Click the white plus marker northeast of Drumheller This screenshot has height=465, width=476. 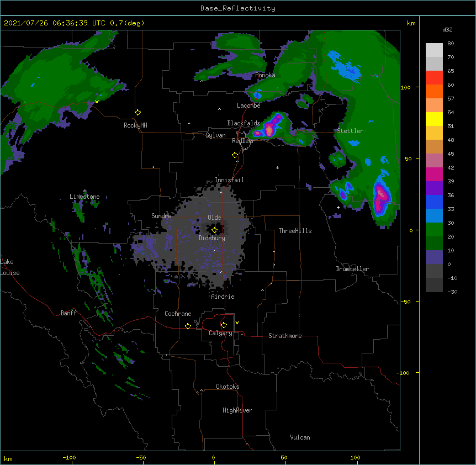click(338, 207)
